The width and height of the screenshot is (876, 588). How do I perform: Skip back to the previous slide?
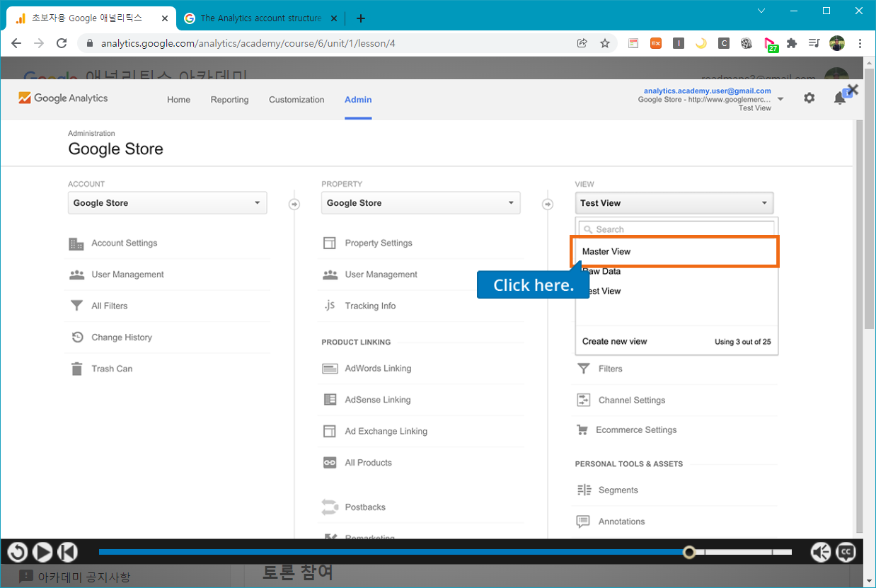pos(67,552)
